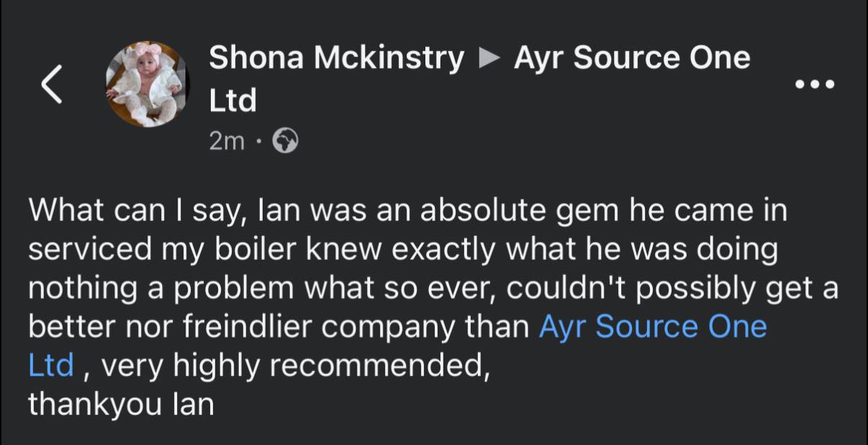Click the globe public audience icon
Screen dimensions: 868x445
[285, 142]
